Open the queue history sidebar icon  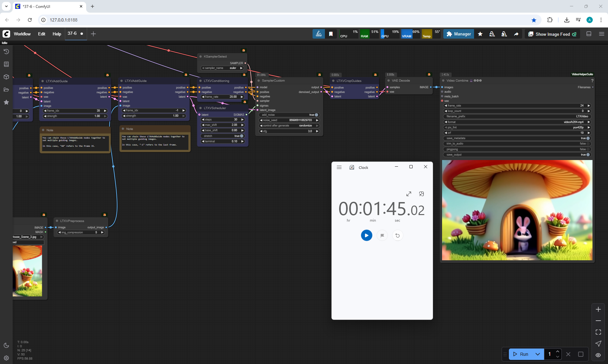click(6, 52)
